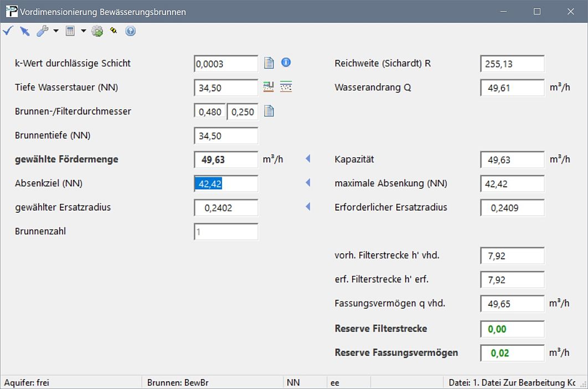Click the Reichweite (Sichardt) R value field
The width and height of the screenshot is (588, 389).
tap(512, 64)
